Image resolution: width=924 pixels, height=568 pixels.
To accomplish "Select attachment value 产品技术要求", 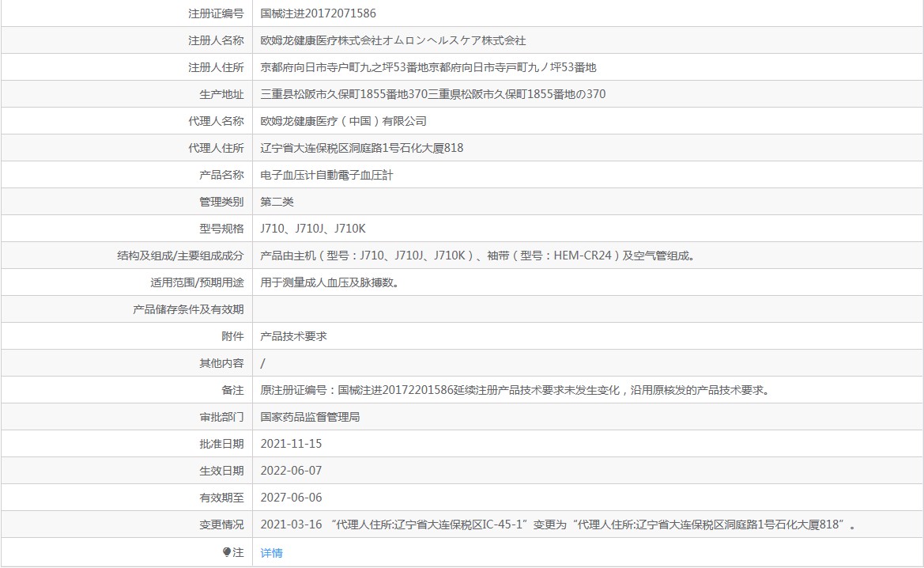I will point(293,336).
